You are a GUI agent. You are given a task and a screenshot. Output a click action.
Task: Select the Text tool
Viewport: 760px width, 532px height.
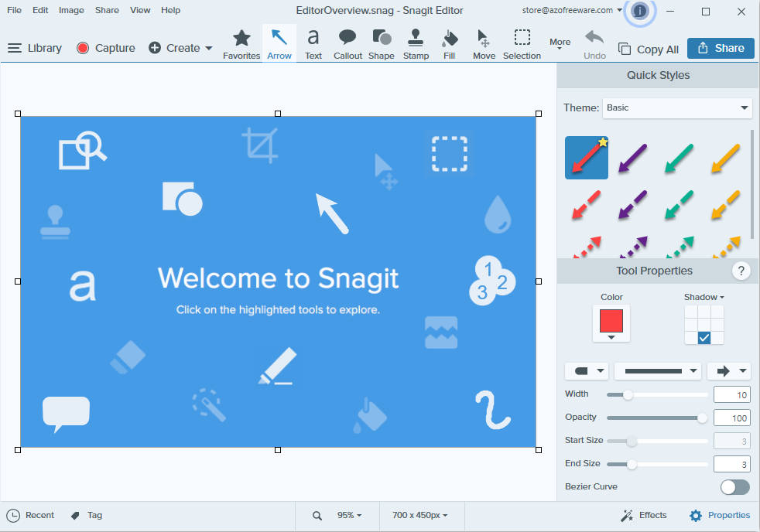pos(313,43)
